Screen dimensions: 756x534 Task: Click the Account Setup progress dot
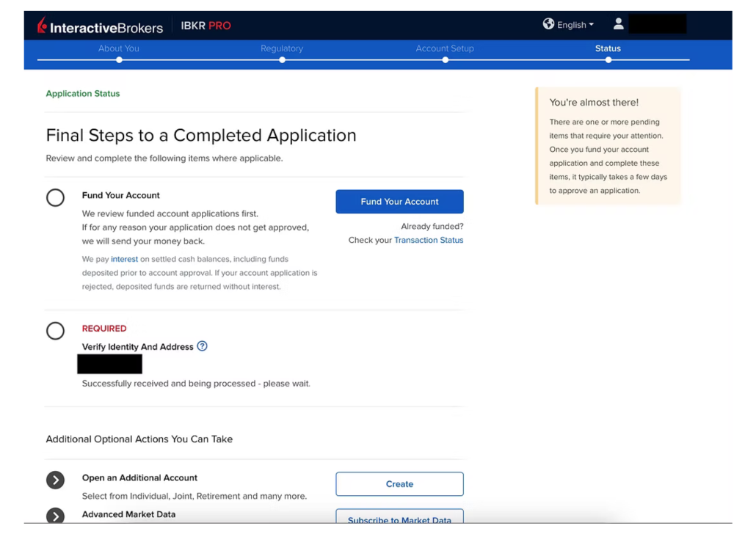(x=445, y=60)
